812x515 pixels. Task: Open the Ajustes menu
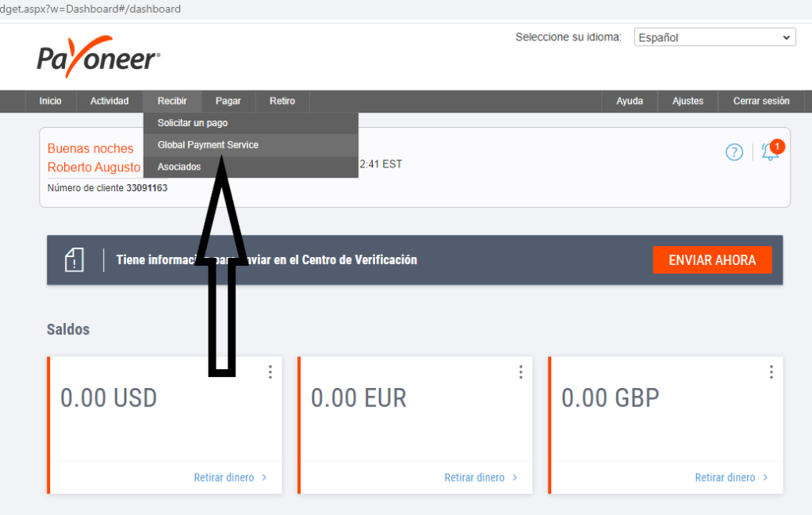688,101
